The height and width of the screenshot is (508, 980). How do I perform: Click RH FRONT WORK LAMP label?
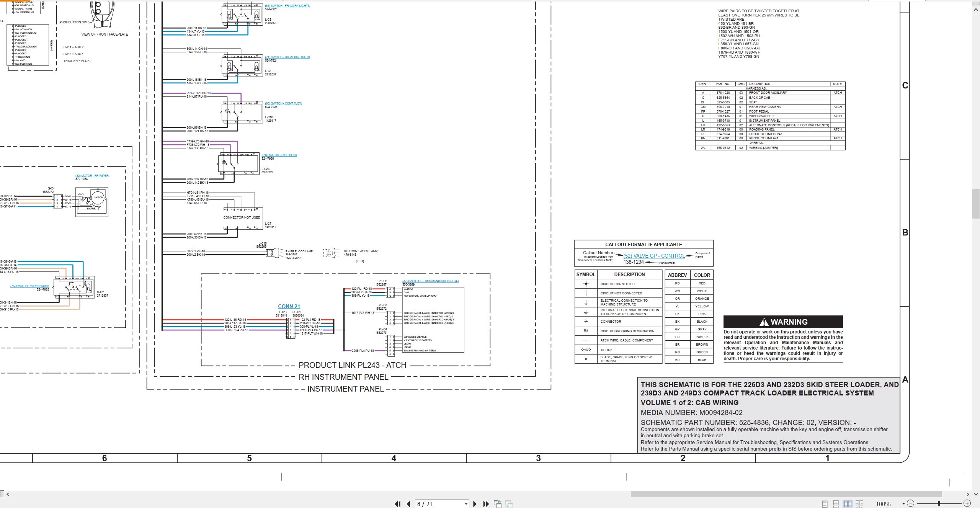(x=361, y=251)
